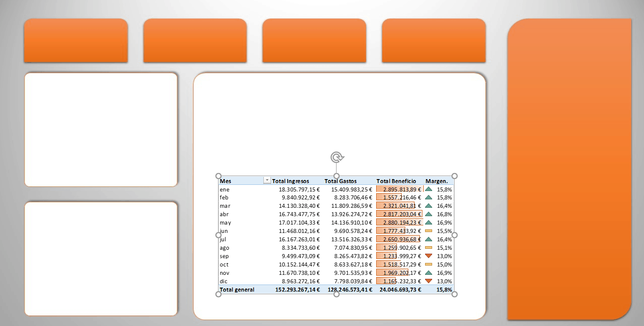Click the beneficio data bar 2.895.813,89 €

pyautogui.click(x=400, y=189)
